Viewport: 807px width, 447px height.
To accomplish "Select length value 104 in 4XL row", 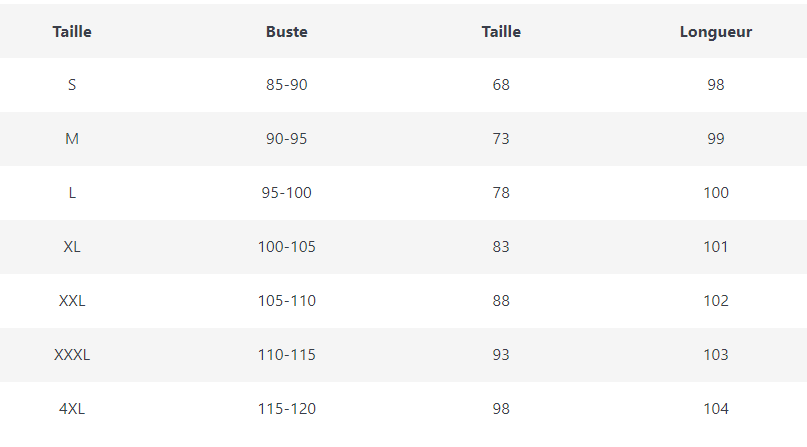I will (x=716, y=409).
